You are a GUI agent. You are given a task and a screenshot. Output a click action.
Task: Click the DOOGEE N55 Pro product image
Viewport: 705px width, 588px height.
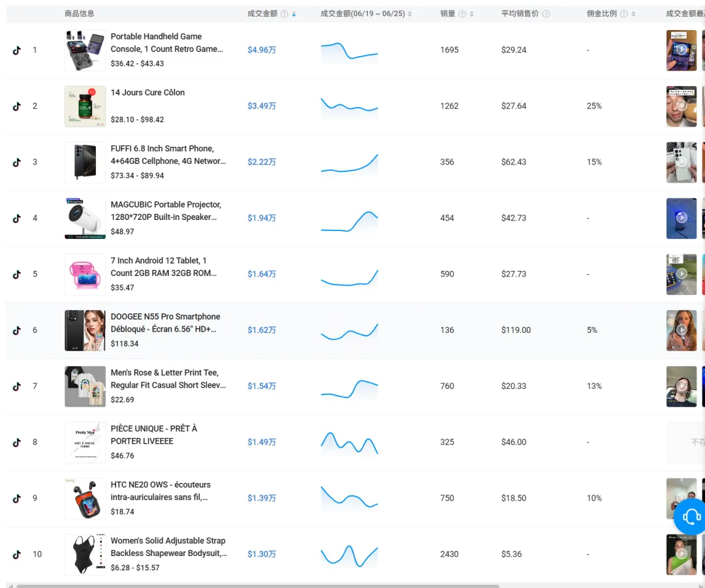click(85, 330)
